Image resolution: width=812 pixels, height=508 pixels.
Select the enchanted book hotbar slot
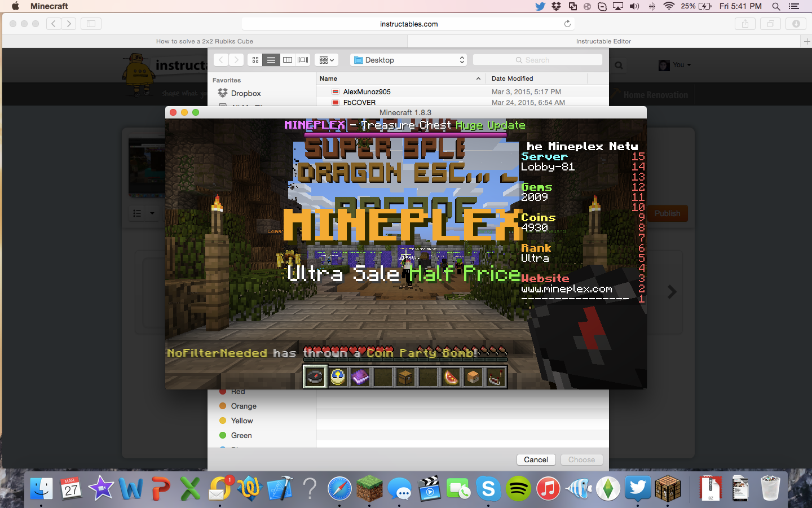click(x=360, y=377)
